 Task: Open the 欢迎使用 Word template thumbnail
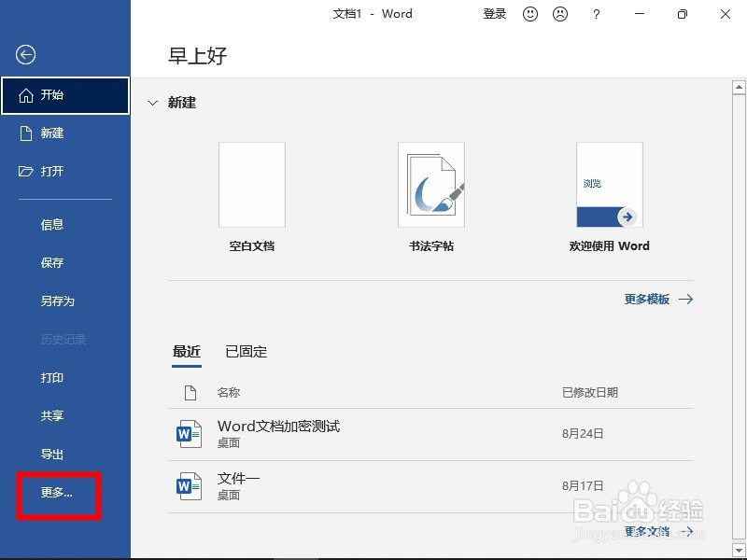coord(610,185)
